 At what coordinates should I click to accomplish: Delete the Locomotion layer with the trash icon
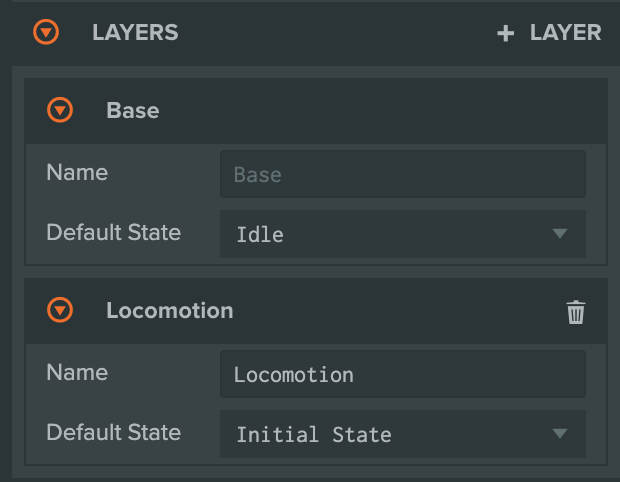pyautogui.click(x=576, y=312)
